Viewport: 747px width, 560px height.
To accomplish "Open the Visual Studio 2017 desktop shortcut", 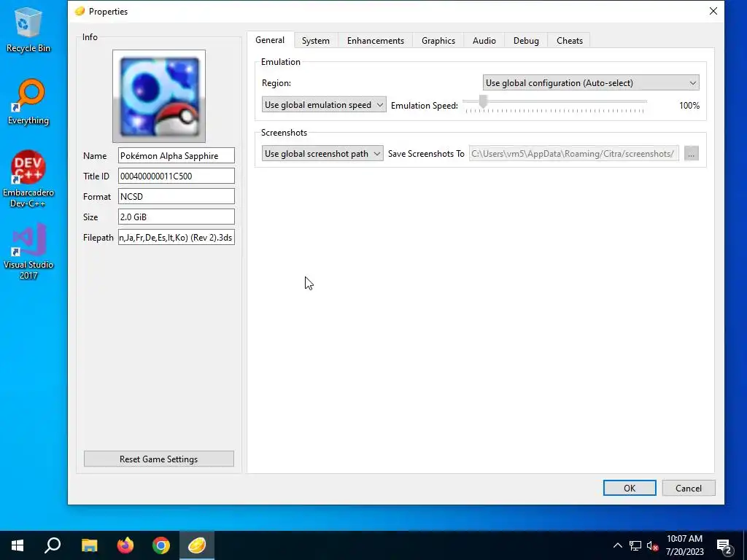I will click(x=28, y=252).
